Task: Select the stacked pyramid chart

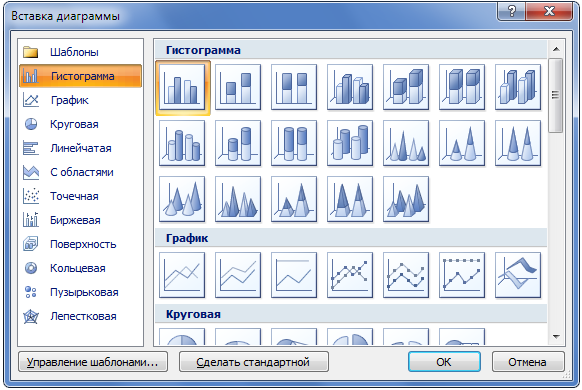Action: [294, 199]
